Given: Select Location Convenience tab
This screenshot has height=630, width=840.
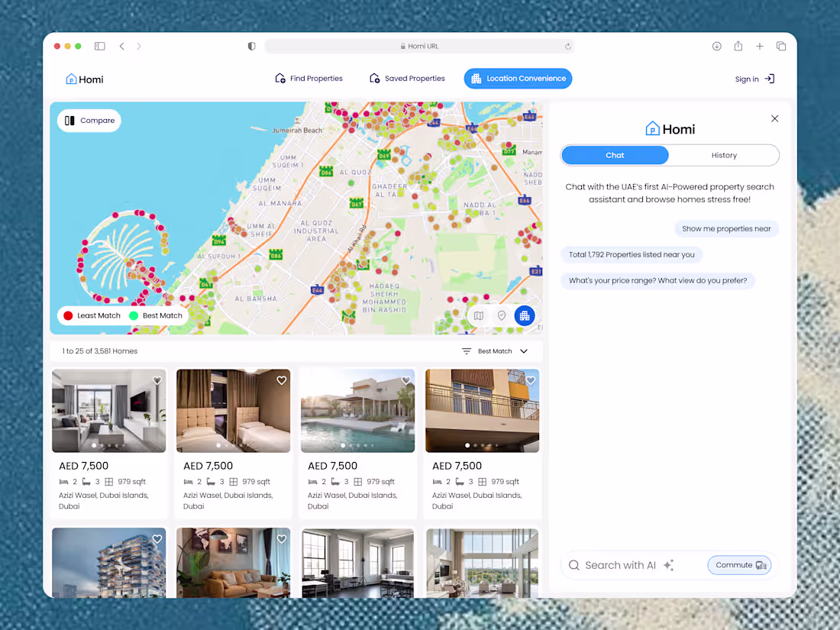Looking at the screenshot, I should (518, 78).
